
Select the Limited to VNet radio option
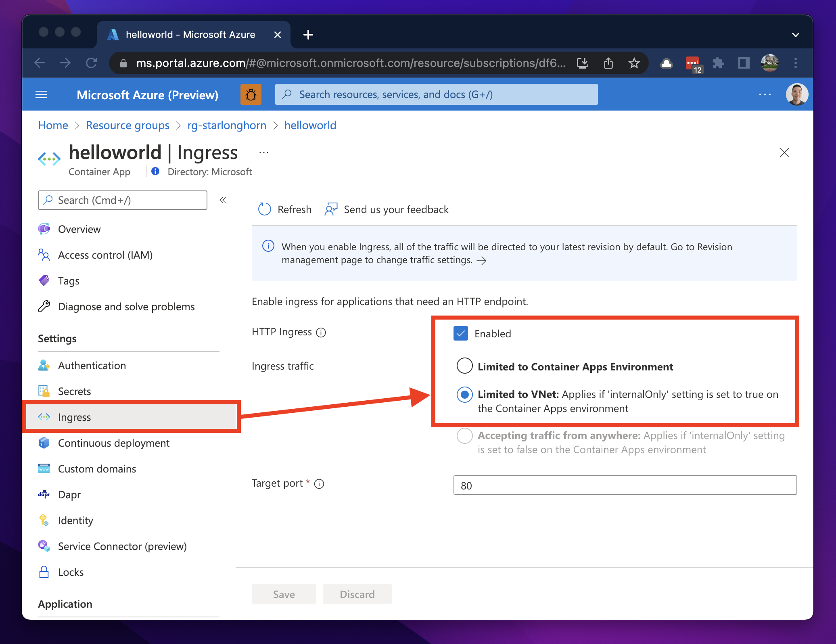[x=464, y=394]
